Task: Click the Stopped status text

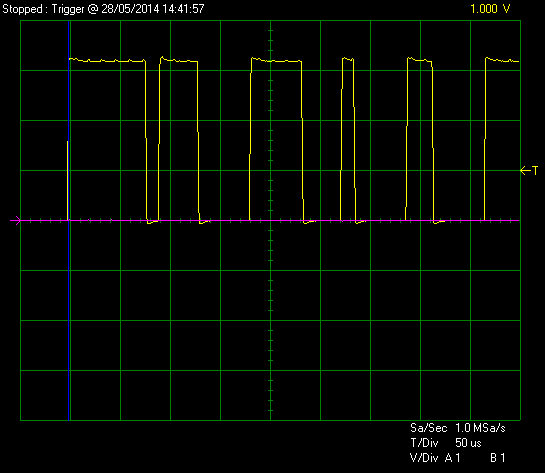Action: pos(23,9)
